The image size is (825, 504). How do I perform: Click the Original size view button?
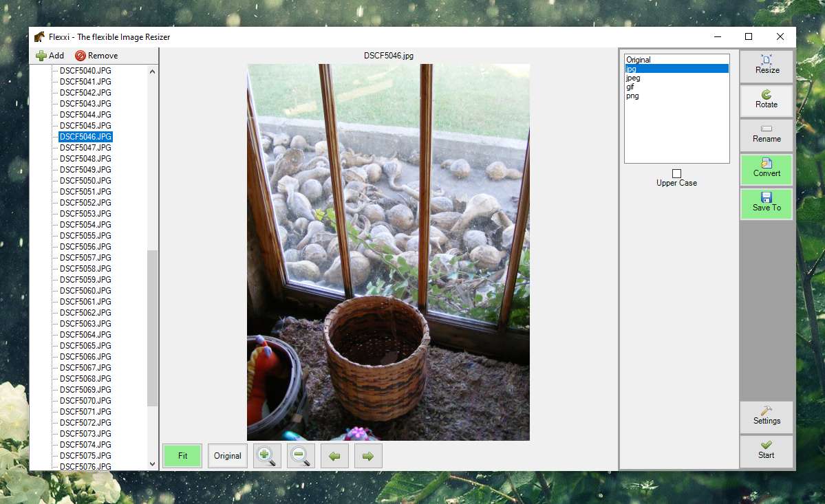tap(227, 456)
